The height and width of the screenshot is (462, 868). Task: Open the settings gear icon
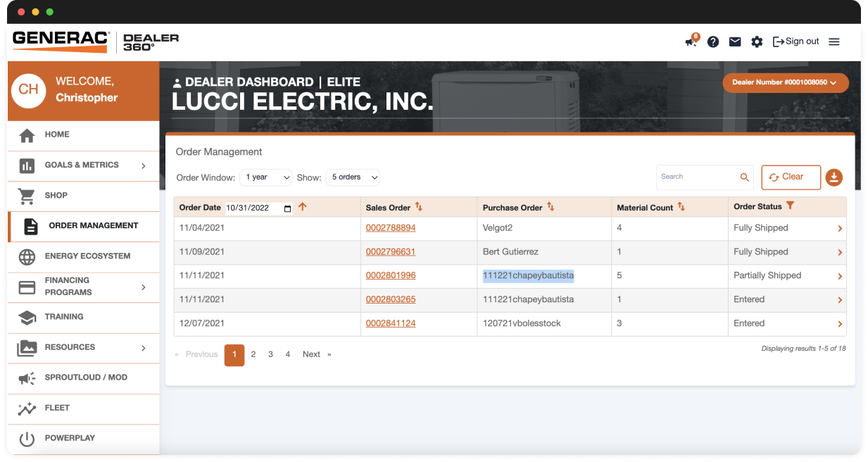757,42
